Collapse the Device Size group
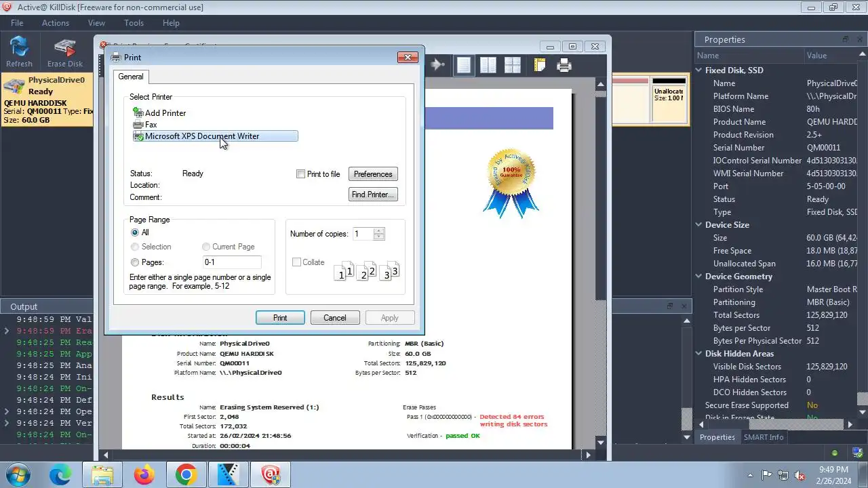The width and height of the screenshot is (868, 488). [x=699, y=225]
